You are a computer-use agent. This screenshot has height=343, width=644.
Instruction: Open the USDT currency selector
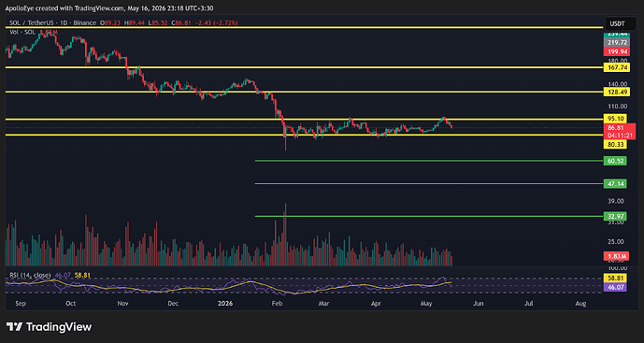(617, 23)
